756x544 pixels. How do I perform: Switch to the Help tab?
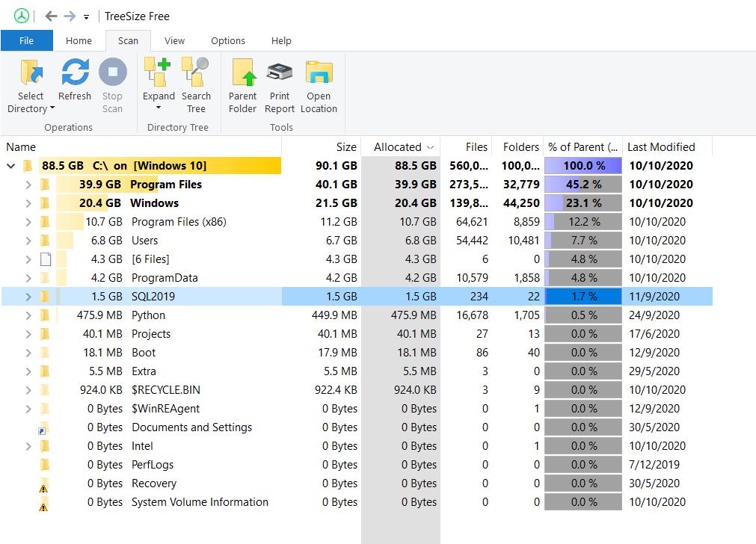point(281,40)
